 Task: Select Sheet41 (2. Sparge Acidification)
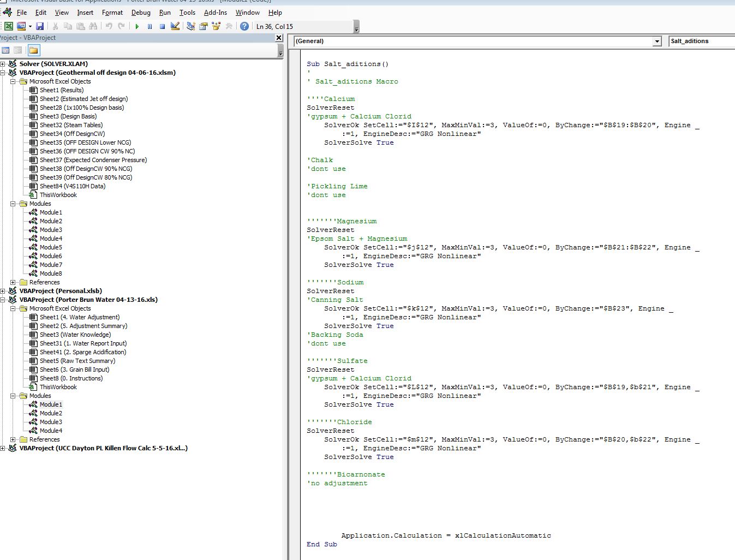[83, 352]
